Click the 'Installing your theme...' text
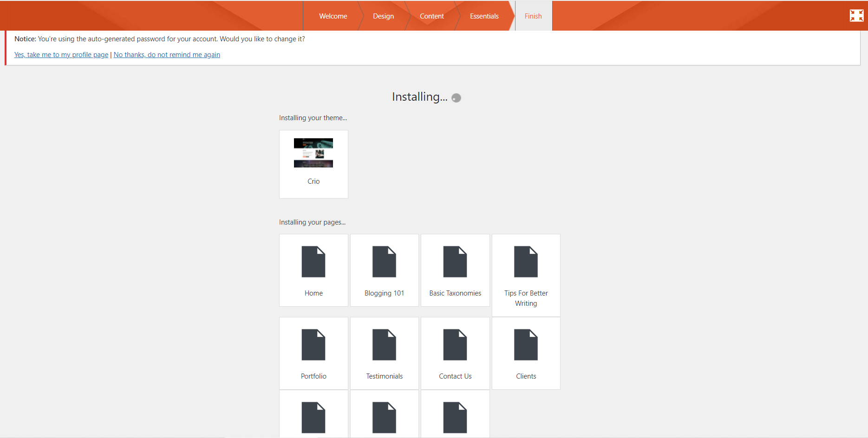 [313, 118]
